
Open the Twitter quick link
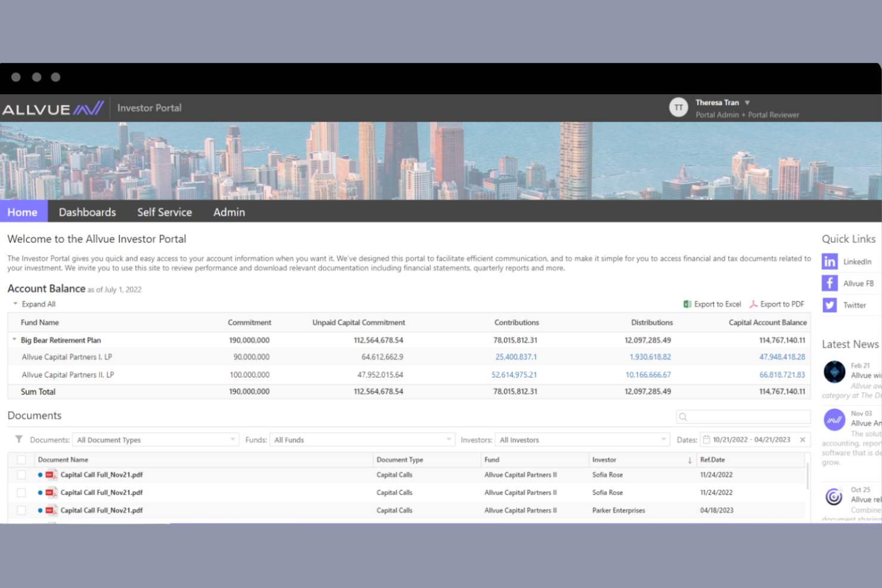830,305
